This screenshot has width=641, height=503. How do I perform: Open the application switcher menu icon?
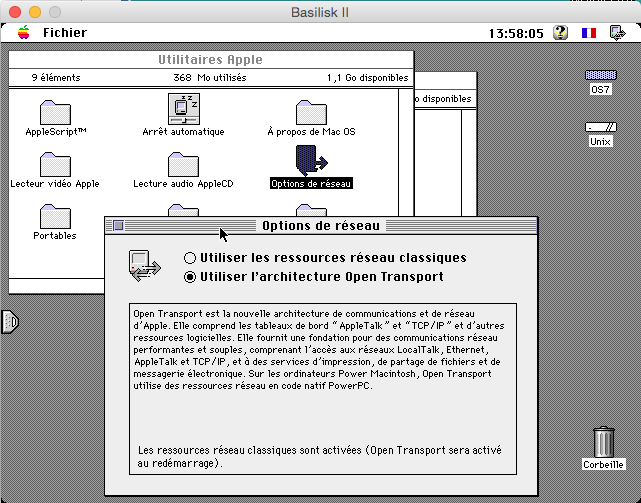point(617,33)
